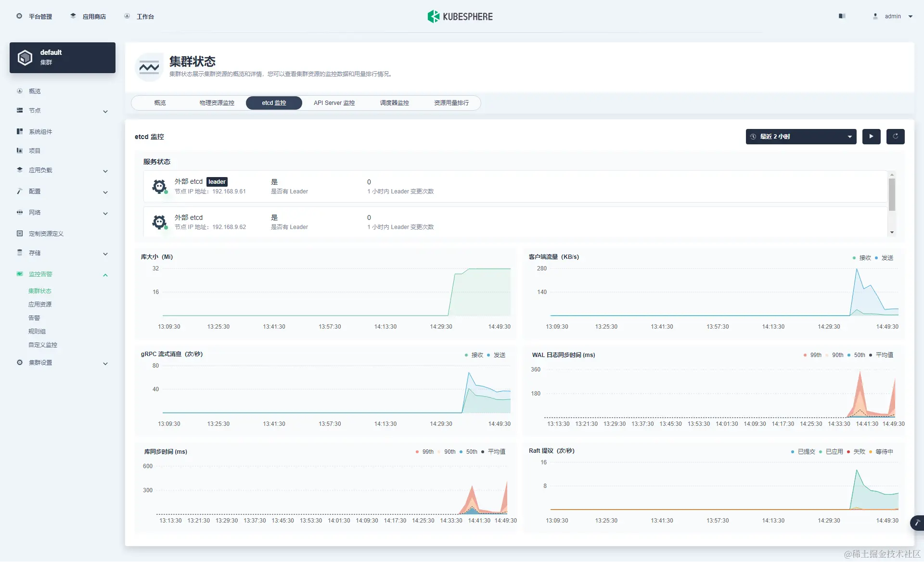
Task: Switch to the 物理资源监控 tab
Action: (217, 103)
